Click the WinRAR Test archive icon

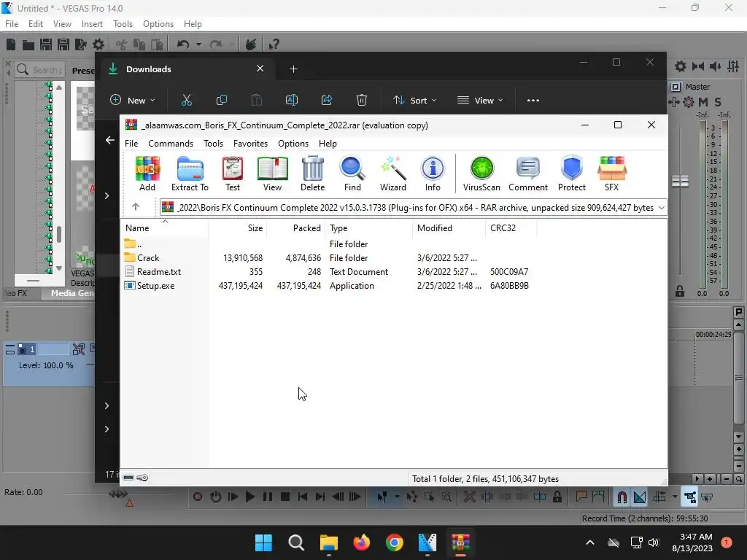(x=233, y=174)
